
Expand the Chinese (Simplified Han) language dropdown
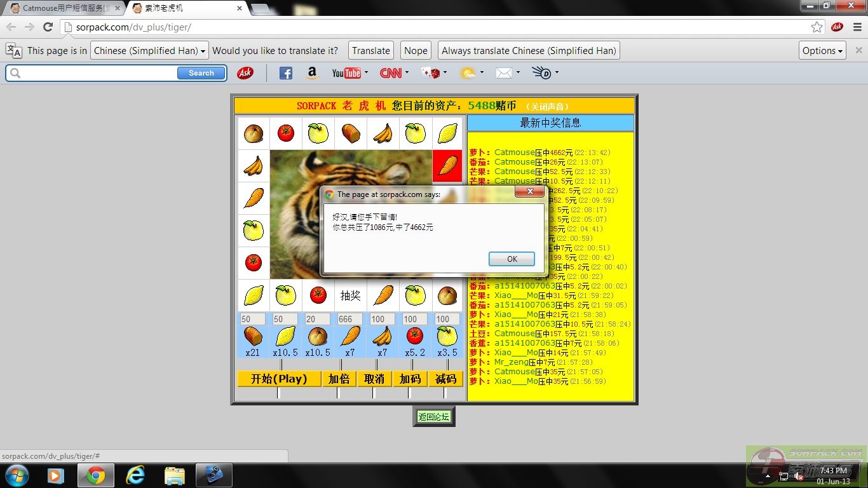point(149,51)
